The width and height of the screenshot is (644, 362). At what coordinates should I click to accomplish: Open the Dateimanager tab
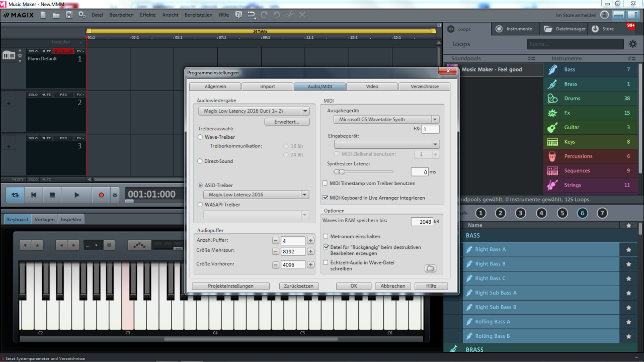coord(565,29)
